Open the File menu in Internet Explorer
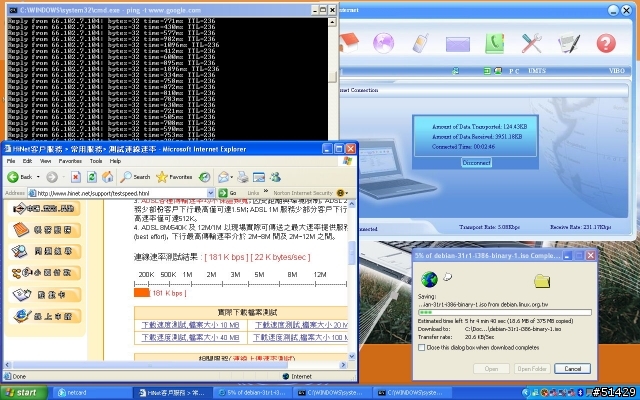 click(11, 161)
